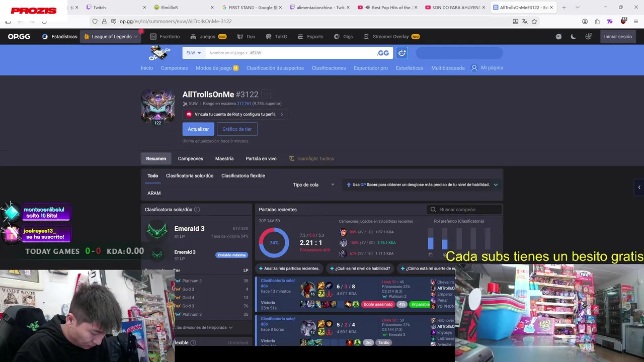Open Multibúsqueda nav link

[448, 68]
